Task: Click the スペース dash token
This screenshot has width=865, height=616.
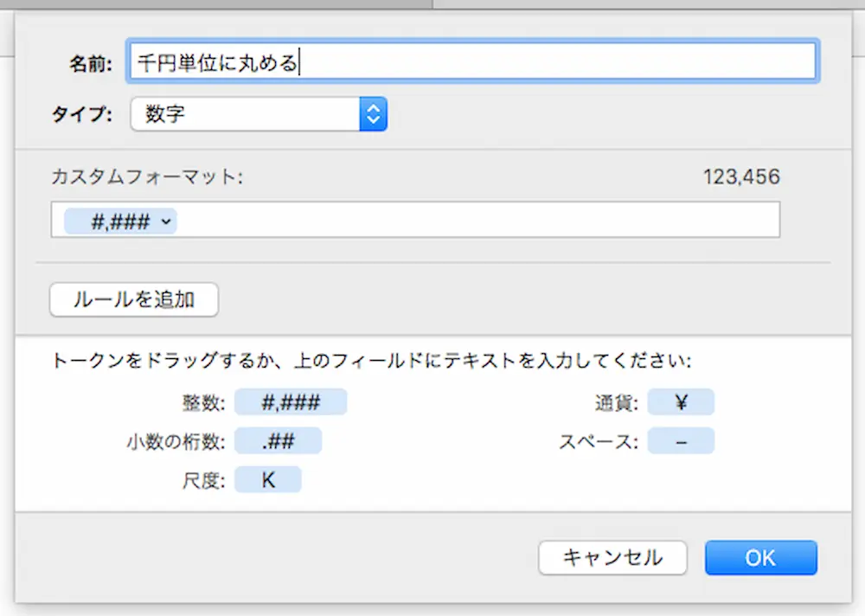Action: coord(681,441)
